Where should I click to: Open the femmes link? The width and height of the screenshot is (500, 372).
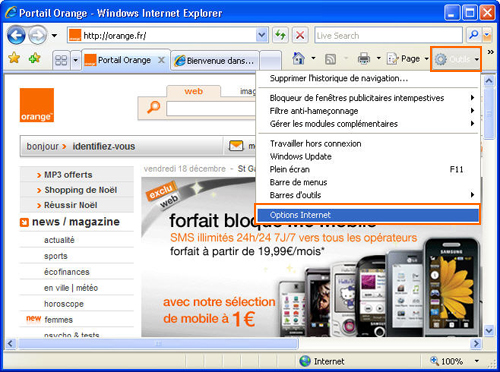pyautogui.click(x=58, y=320)
